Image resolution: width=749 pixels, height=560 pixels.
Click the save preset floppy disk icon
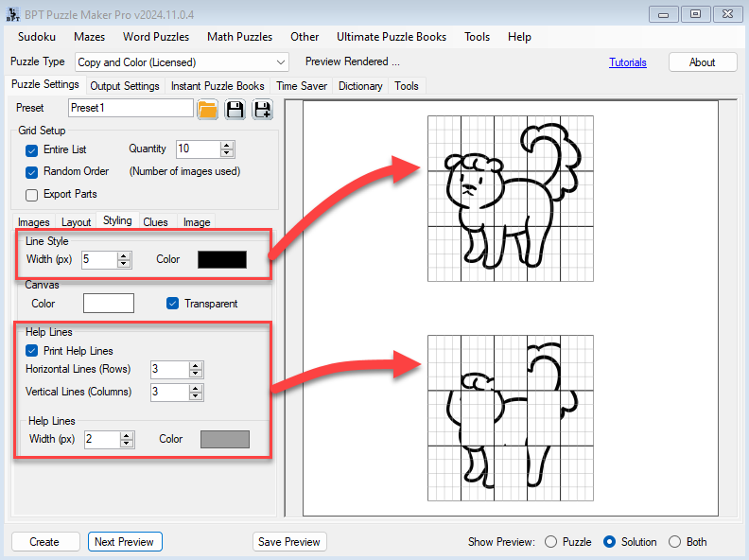point(235,110)
